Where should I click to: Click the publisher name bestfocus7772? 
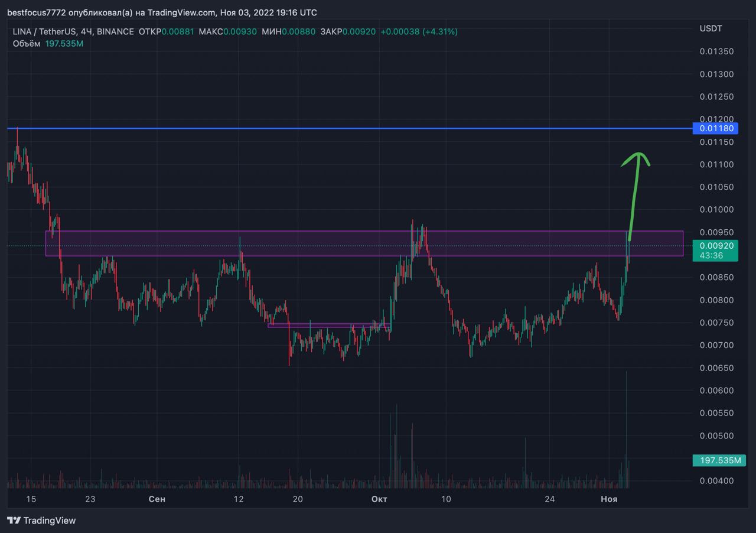coord(36,12)
